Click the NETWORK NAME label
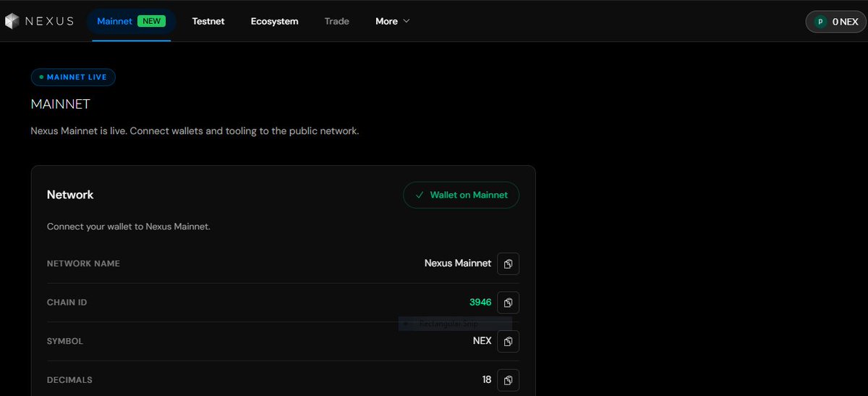868x396 pixels. (x=83, y=264)
